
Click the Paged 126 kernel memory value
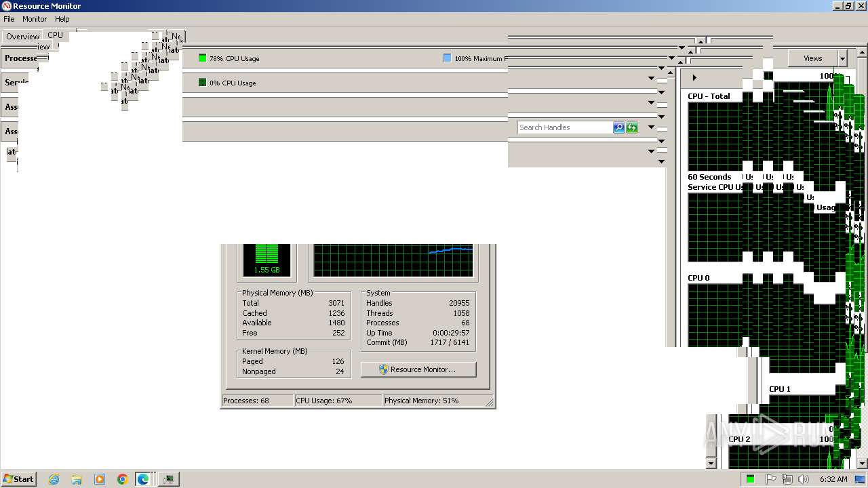click(338, 361)
